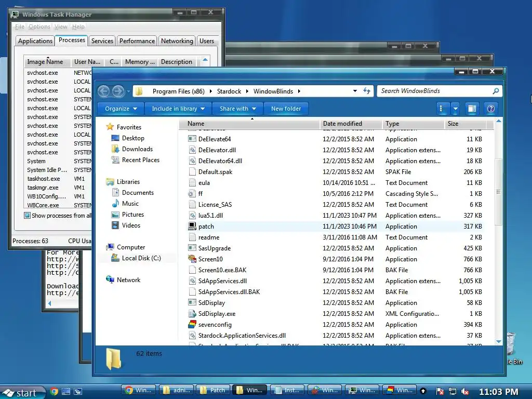Viewport: 532px width, 399px height.
Task: Select the patch application icon
Action: coord(192,227)
